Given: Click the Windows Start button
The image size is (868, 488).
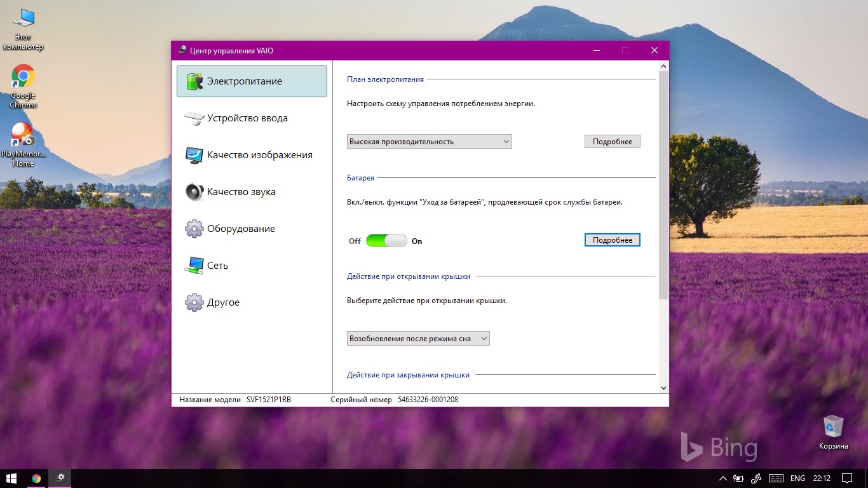Looking at the screenshot, I should click(x=11, y=478).
